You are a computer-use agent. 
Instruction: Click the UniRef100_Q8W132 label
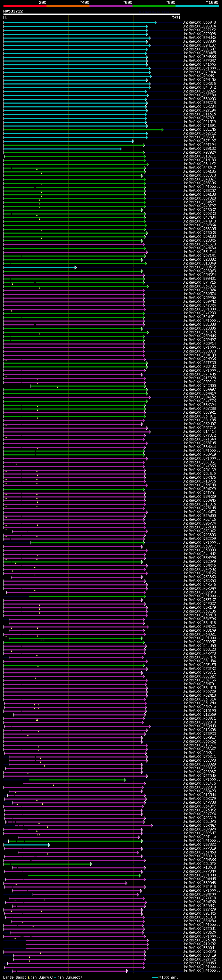[199, 149]
